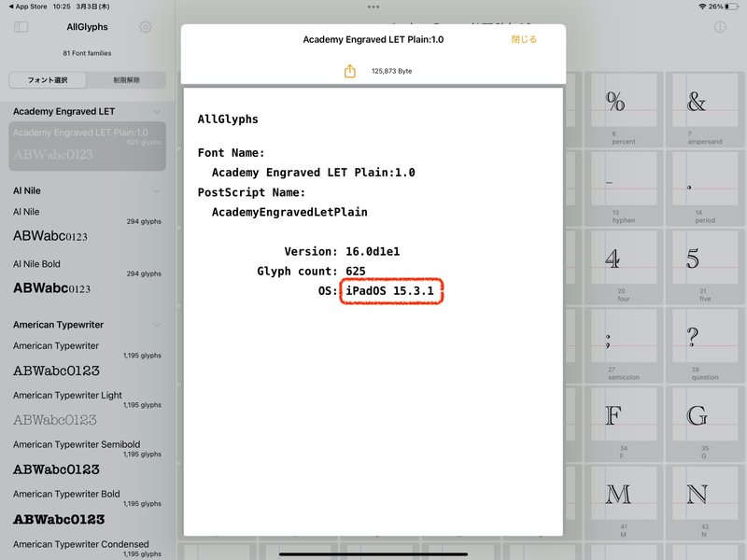Select the Al Nile regular font
Image resolution: width=747 pixels, height=560 pixels.
point(87,225)
